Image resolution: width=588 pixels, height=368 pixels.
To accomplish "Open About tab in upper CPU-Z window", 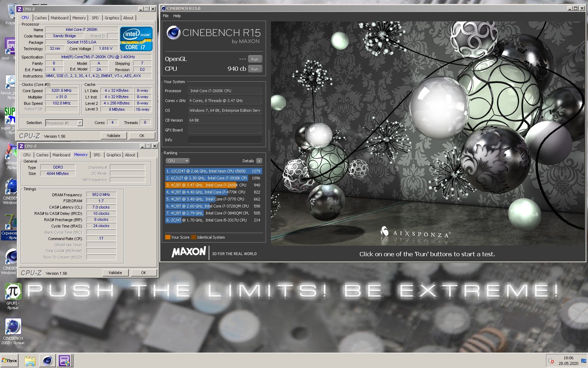I will tap(128, 18).
